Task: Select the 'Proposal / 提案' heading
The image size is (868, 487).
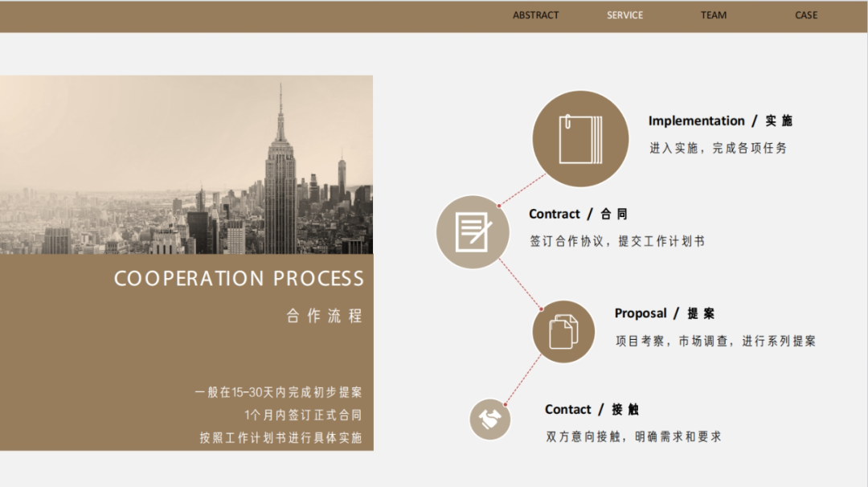Action: click(665, 313)
